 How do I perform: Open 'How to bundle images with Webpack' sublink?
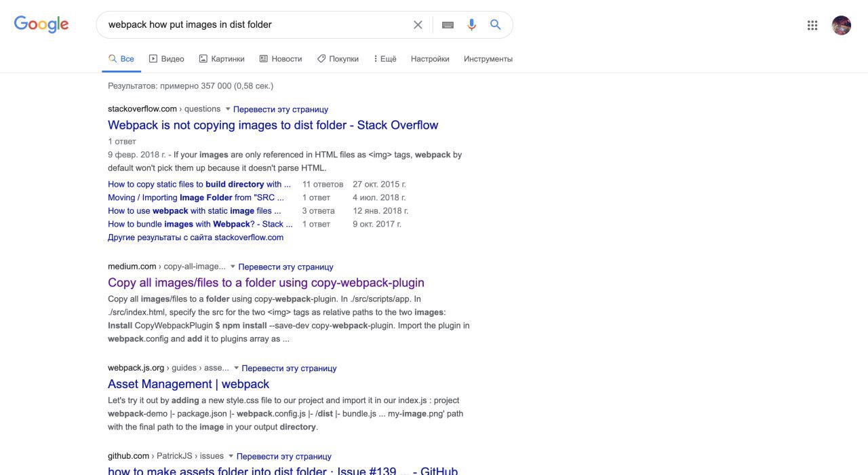click(201, 224)
